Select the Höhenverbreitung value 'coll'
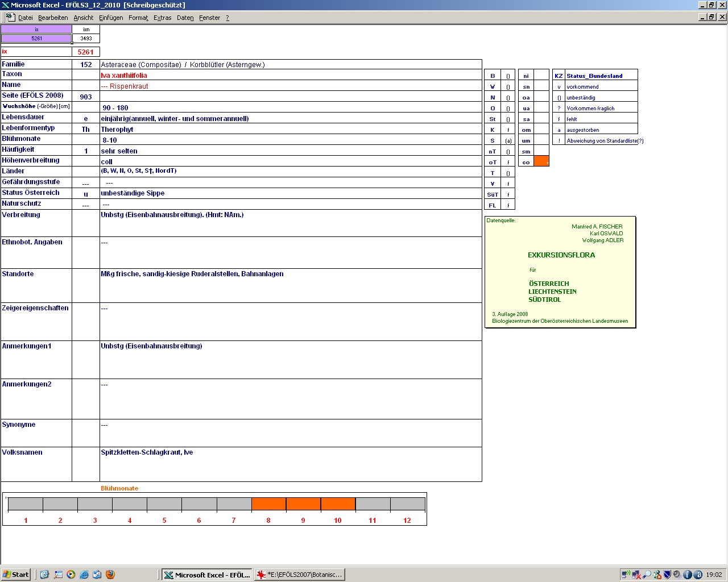Image resolution: width=728 pixels, height=582 pixels. pos(291,161)
